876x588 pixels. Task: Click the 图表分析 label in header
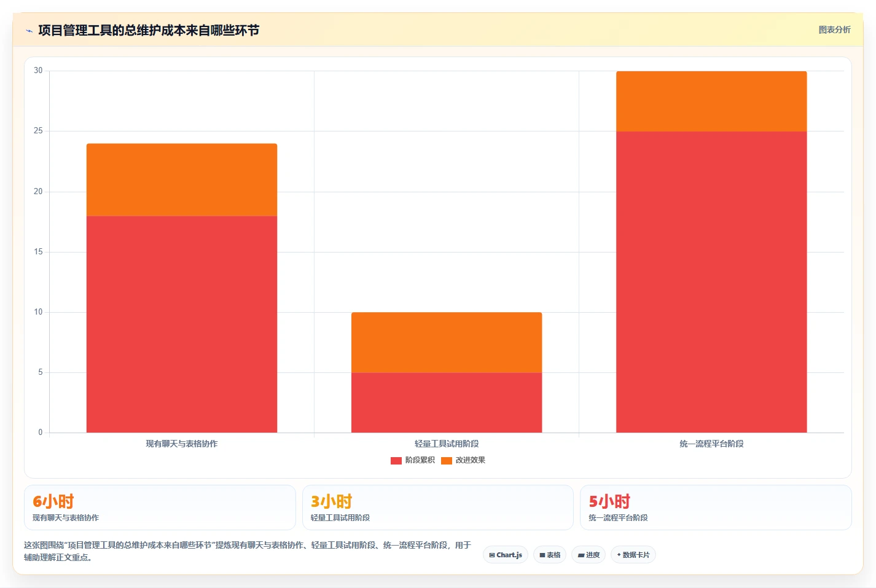point(834,29)
